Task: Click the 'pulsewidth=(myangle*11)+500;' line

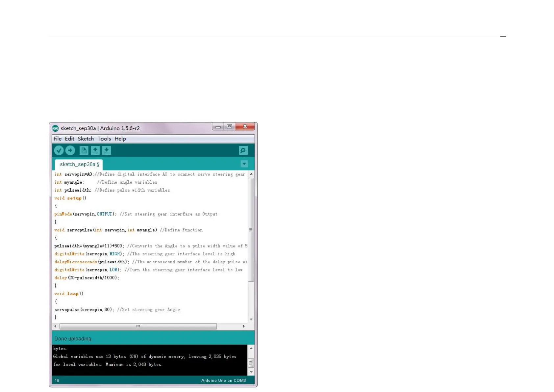Action: click(151, 246)
